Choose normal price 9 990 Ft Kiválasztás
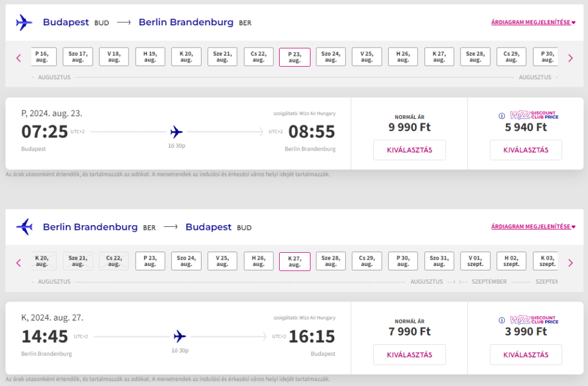This screenshot has width=588, height=386. point(409,150)
